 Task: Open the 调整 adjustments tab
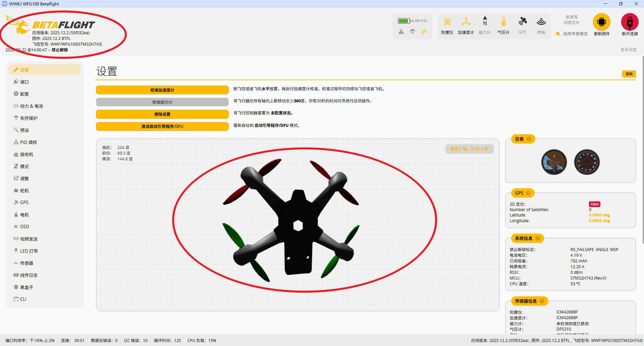(45, 179)
